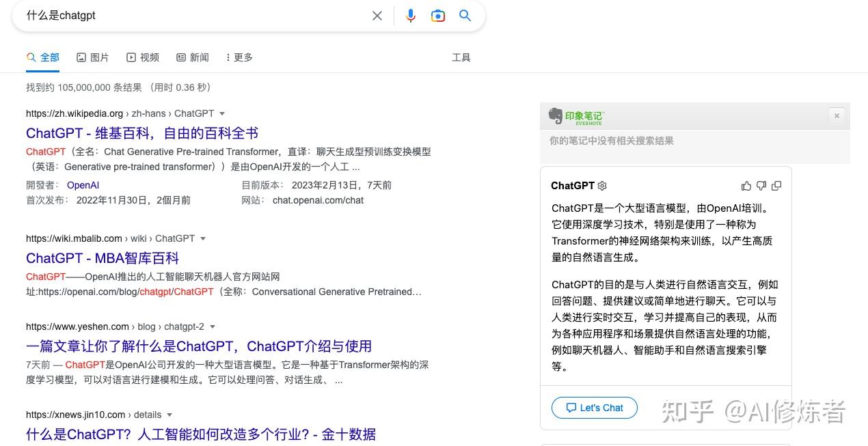Click the Let's Chat button
This screenshot has height=446, width=868.
pyautogui.click(x=595, y=408)
